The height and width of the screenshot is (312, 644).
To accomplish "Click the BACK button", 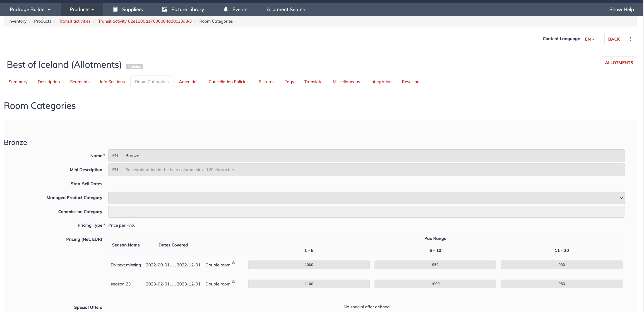I will tap(614, 39).
